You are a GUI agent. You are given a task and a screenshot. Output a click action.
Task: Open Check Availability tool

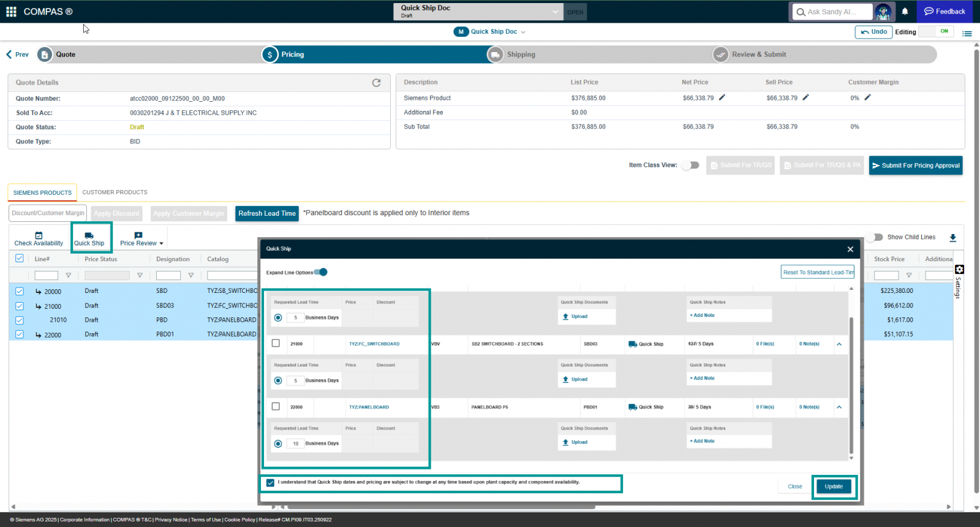[x=39, y=239]
